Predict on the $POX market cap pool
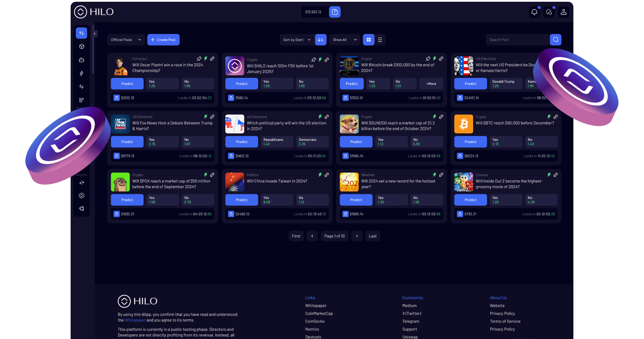Image resolution: width=644 pixels, height=339 pixels. 127,200
